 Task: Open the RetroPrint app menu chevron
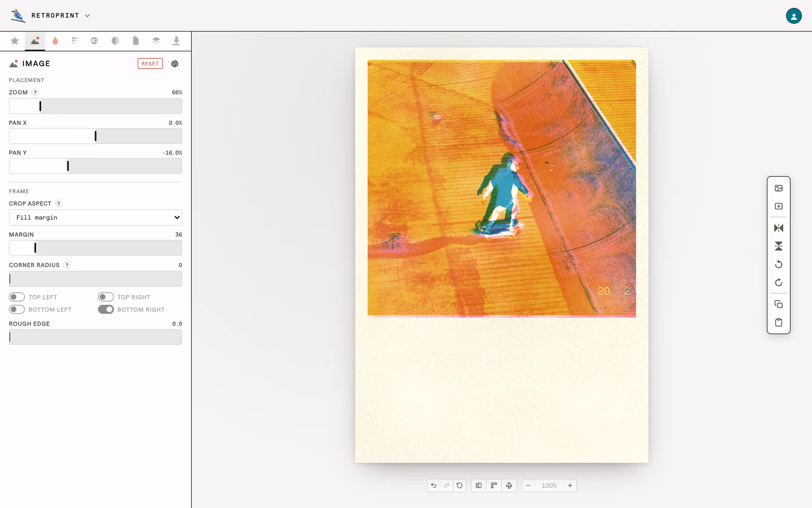pyautogui.click(x=87, y=16)
